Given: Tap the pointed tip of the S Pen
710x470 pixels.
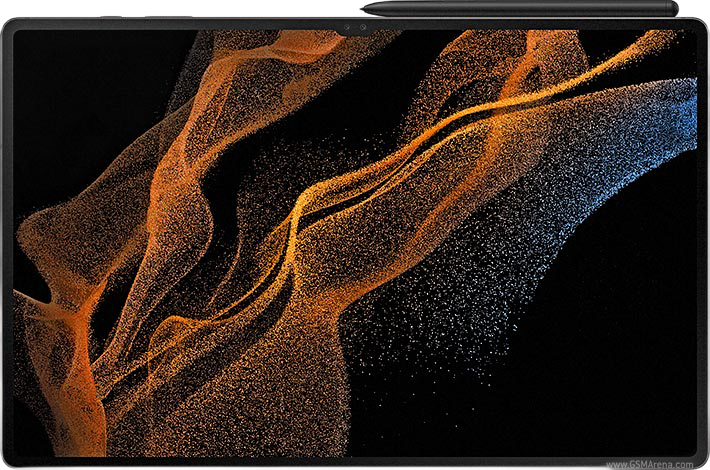Looking at the screenshot, I should (365, 9).
